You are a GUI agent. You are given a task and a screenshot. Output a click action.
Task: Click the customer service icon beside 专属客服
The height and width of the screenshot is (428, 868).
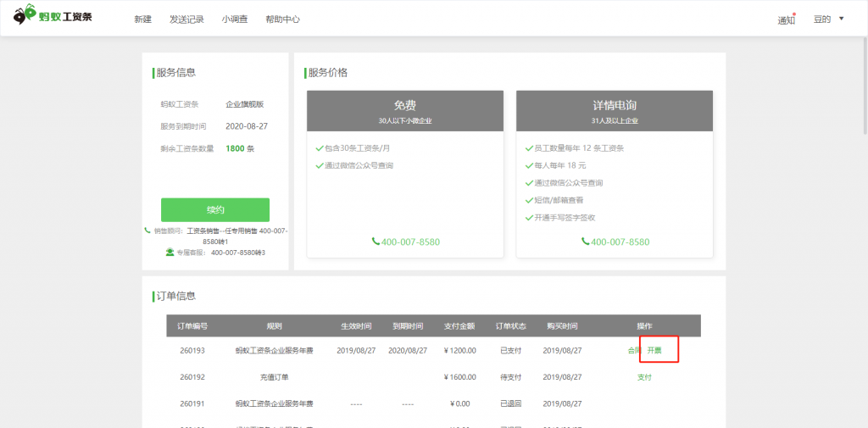[170, 253]
